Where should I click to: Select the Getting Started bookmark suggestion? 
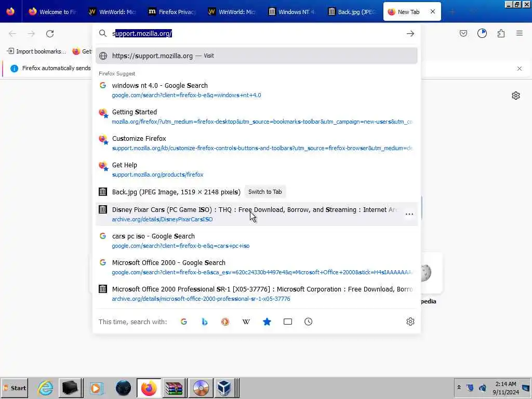pyautogui.click(x=257, y=116)
